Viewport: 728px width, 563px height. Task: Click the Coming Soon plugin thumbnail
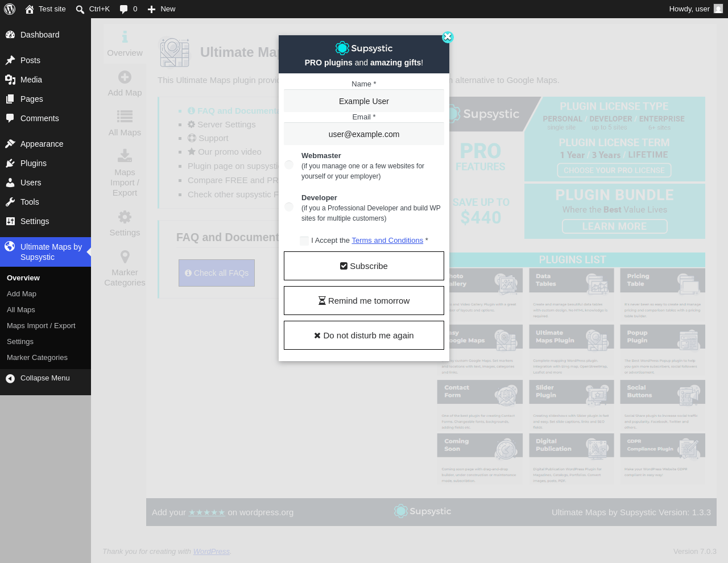(480, 459)
